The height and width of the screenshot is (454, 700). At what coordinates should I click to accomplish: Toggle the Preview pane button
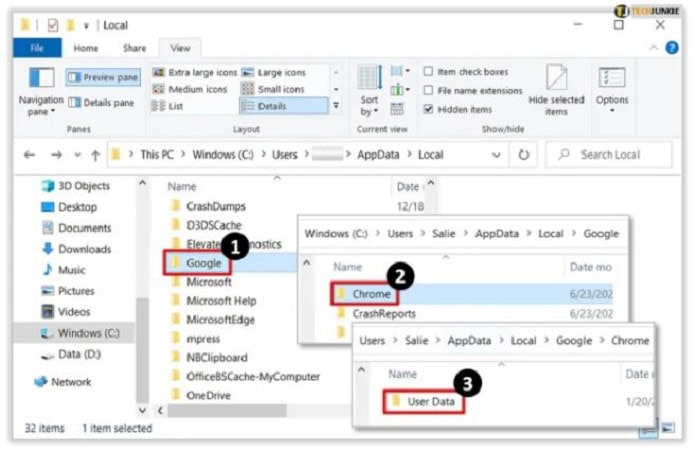click(x=104, y=77)
